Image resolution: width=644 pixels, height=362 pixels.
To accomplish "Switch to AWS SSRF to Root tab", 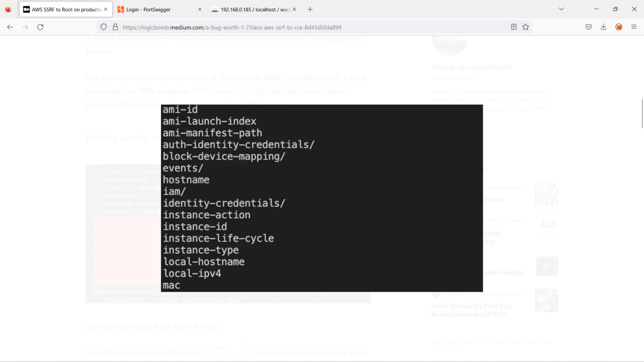I will pyautogui.click(x=65, y=9).
